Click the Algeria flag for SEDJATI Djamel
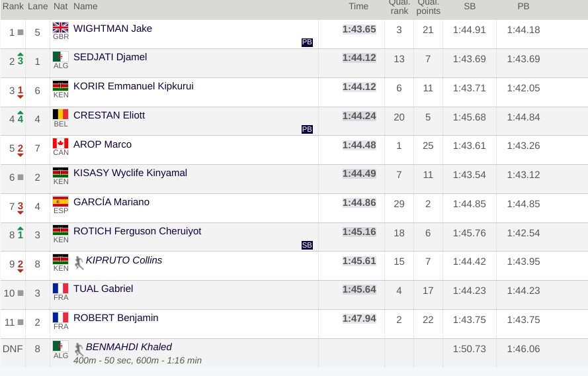This screenshot has width=588, height=376. (60, 57)
